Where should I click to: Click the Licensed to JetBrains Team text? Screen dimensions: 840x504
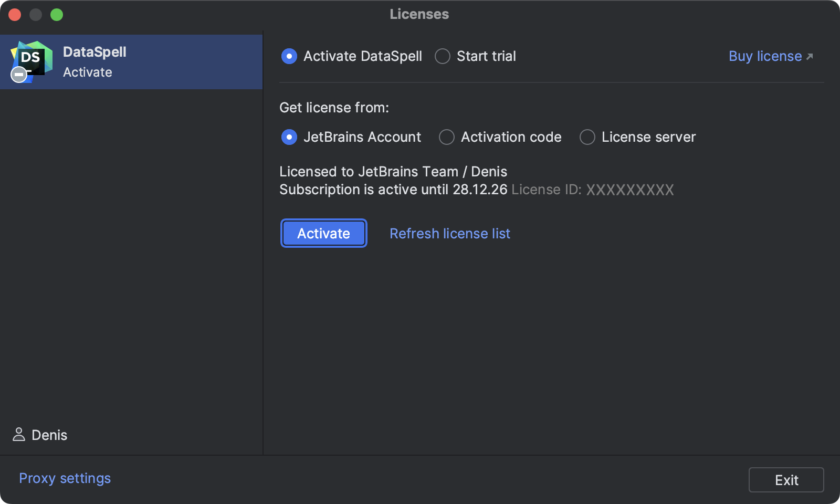[x=393, y=171]
